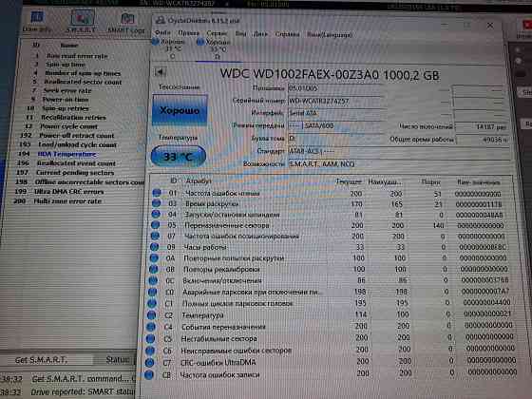Click the status circle for attribute C8
532x399 pixels.
click(148, 375)
